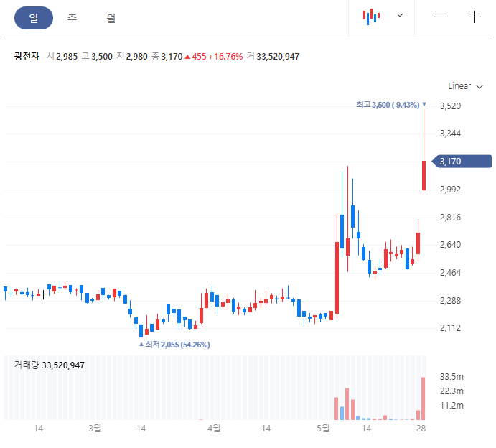
Task: Click the 3,520 price axis label
Action: pyautogui.click(x=451, y=106)
